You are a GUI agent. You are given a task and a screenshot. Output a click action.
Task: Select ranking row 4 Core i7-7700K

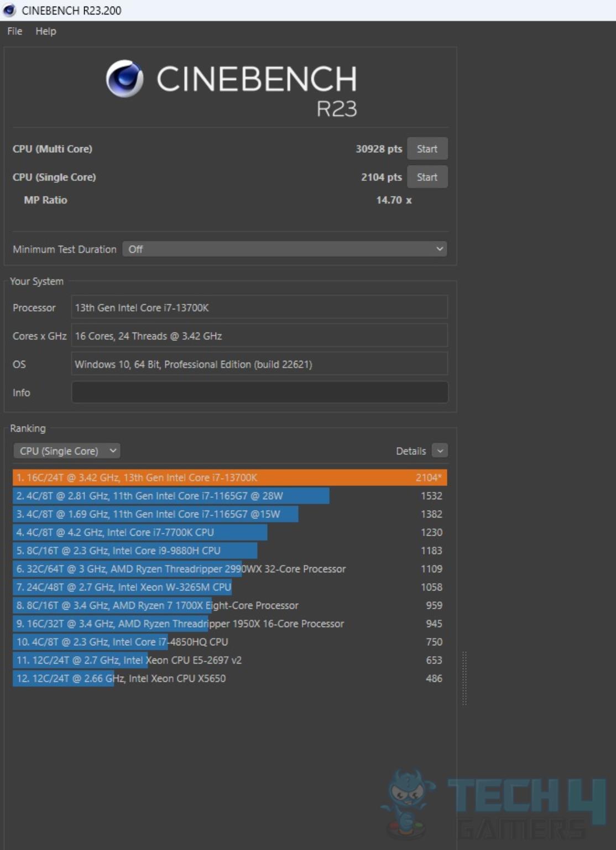(x=229, y=532)
